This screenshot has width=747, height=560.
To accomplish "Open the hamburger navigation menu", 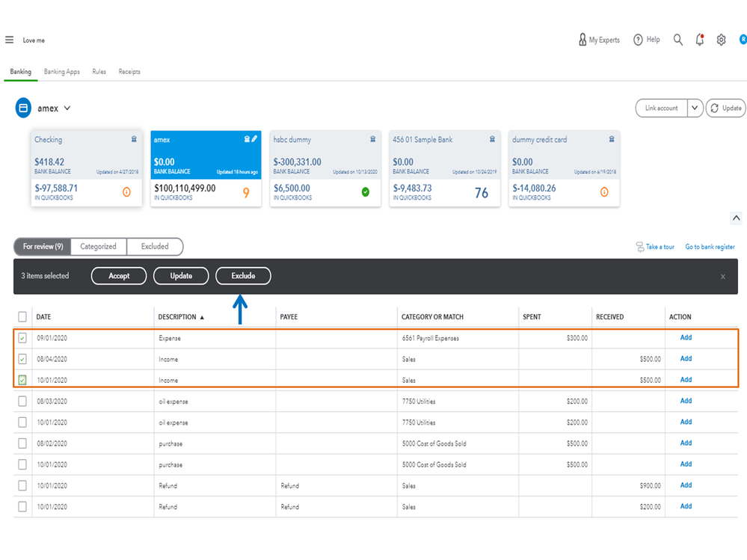I will tap(9, 40).
